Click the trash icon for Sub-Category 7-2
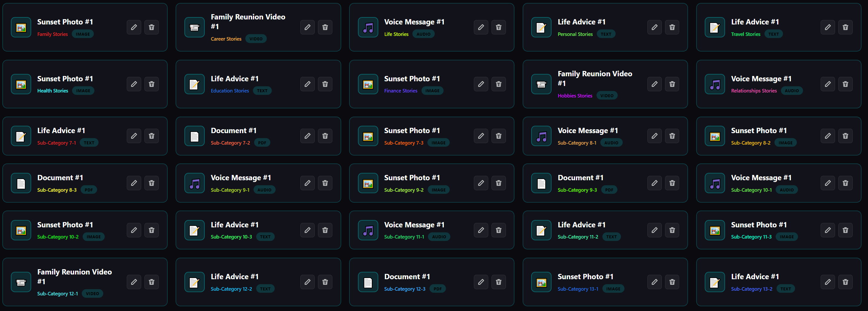This screenshot has width=868, height=311. [325, 136]
